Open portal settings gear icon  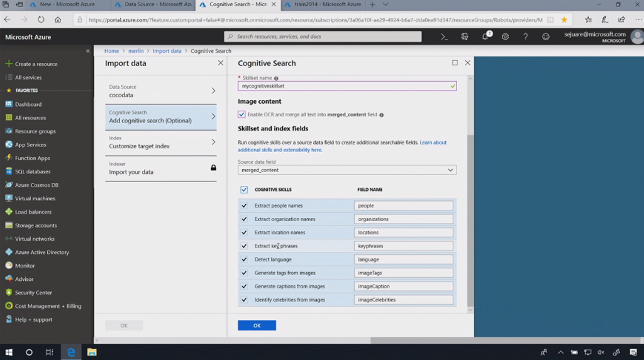505,37
